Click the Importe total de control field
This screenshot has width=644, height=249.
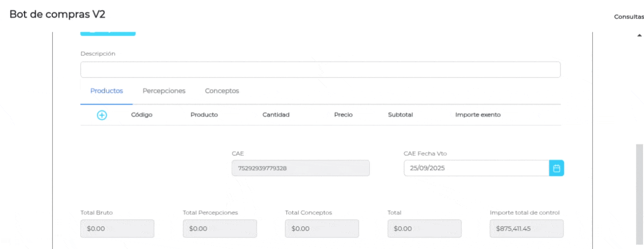526,229
